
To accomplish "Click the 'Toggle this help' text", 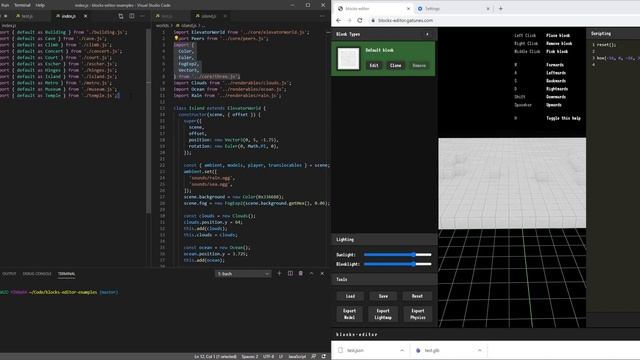I will [563, 118].
